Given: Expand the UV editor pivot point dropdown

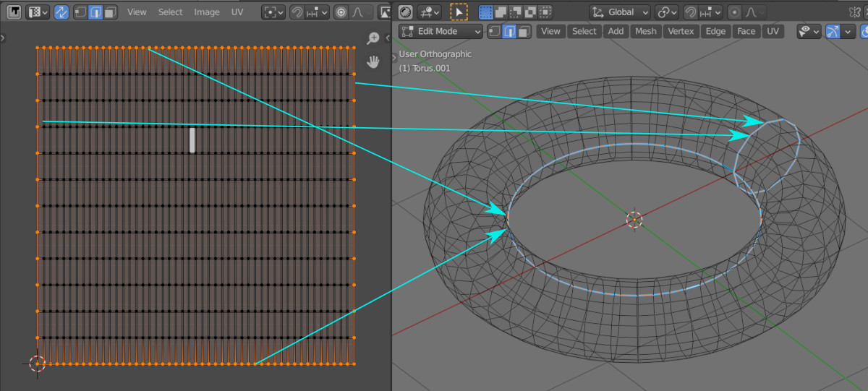Looking at the screenshot, I should click(273, 12).
